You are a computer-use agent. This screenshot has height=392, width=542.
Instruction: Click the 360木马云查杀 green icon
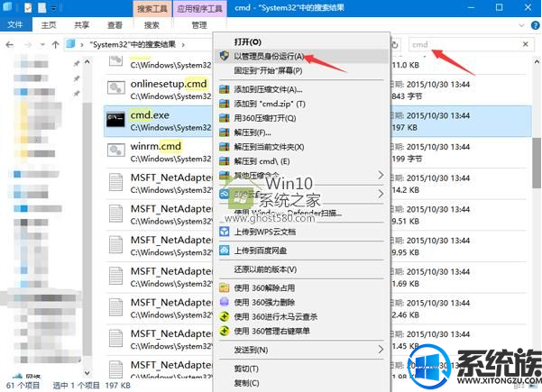point(225,316)
